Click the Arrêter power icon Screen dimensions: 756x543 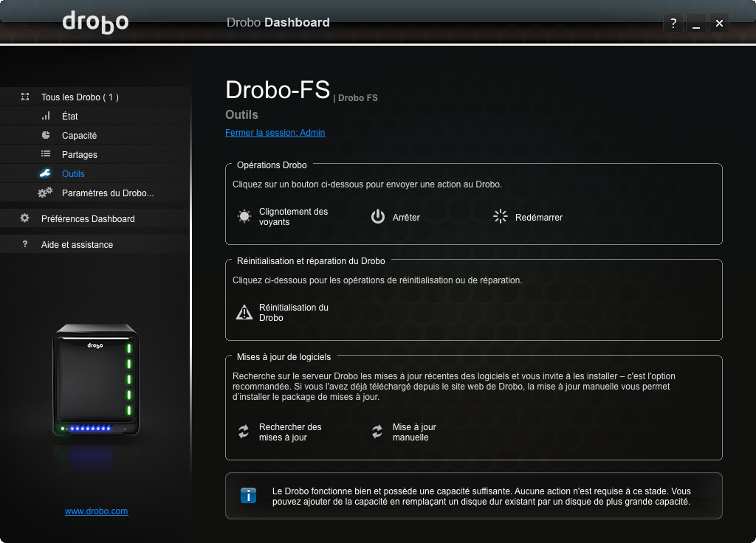(x=378, y=217)
